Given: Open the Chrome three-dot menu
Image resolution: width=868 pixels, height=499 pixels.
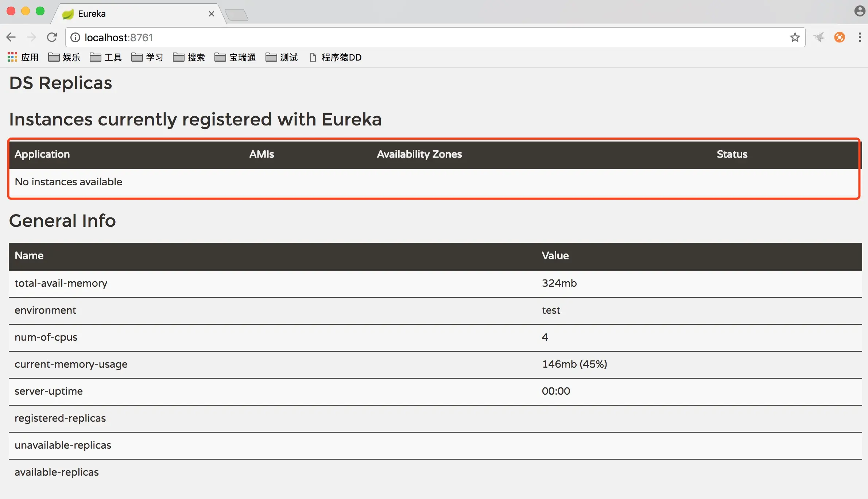Looking at the screenshot, I should click(860, 37).
